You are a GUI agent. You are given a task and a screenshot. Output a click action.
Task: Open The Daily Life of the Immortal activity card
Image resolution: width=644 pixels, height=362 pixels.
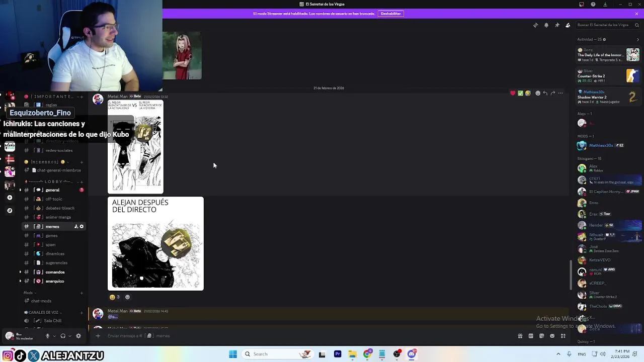(608, 55)
